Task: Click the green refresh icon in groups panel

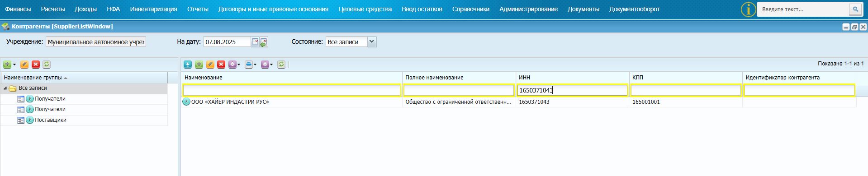Action: [47, 65]
